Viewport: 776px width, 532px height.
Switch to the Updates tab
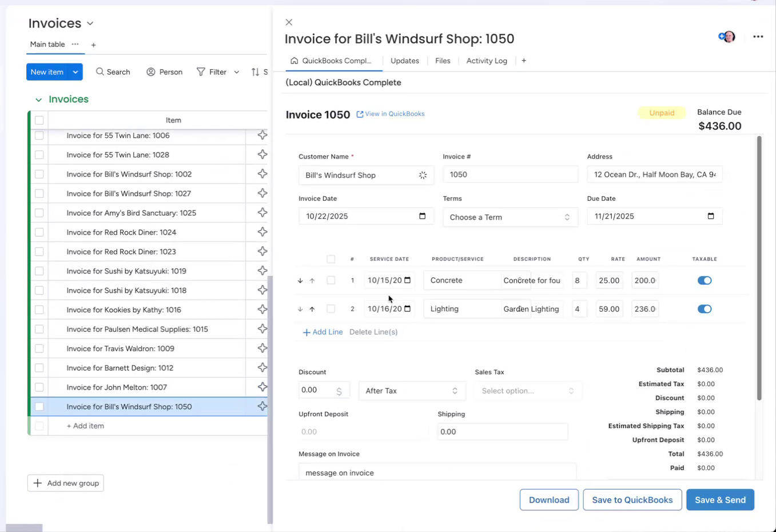point(404,61)
